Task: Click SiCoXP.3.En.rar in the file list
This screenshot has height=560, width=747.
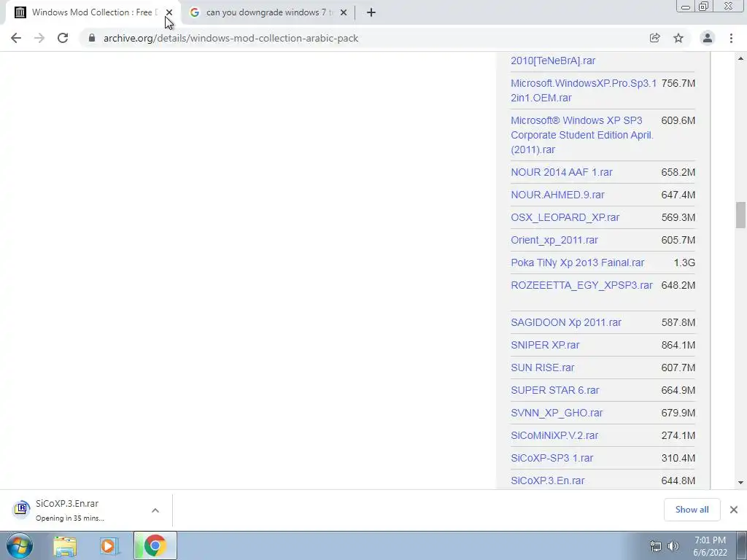Action: (x=547, y=481)
